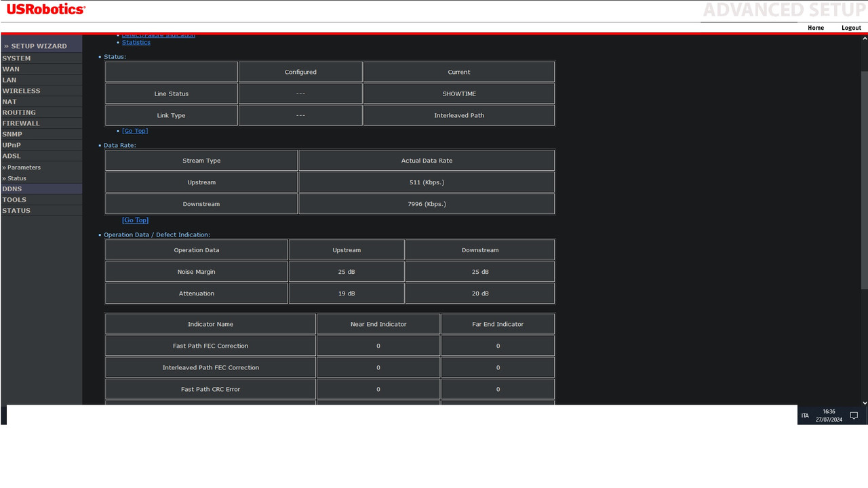Open the STATUS section in sidebar
The width and height of the screenshot is (868, 488).
pyautogui.click(x=16, y=211)
